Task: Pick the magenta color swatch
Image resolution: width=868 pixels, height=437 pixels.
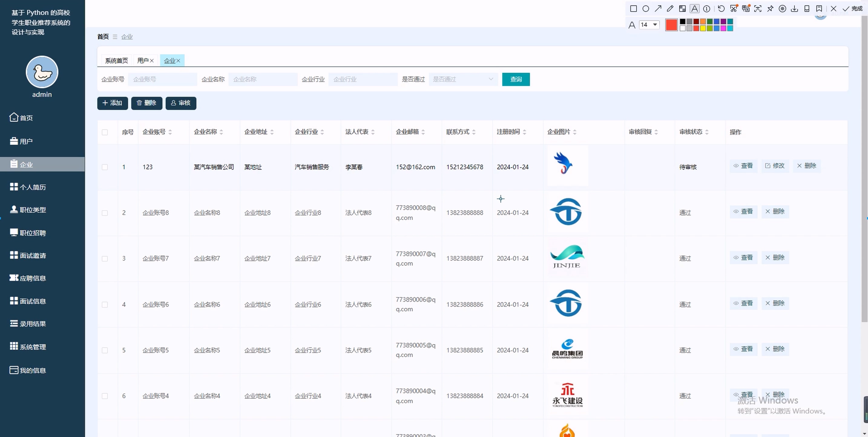Action: pyautogui.click(x=723, y=28)
